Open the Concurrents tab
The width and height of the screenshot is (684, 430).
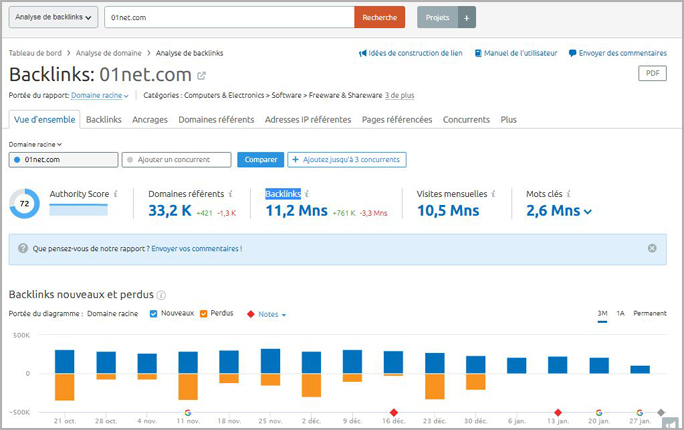pyautogui.click(x=466, y=119)
